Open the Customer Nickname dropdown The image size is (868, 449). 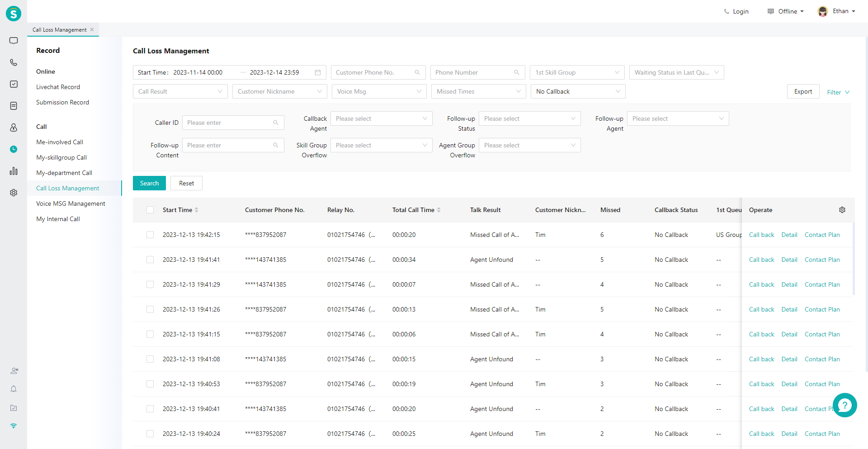tap(280, 91)
